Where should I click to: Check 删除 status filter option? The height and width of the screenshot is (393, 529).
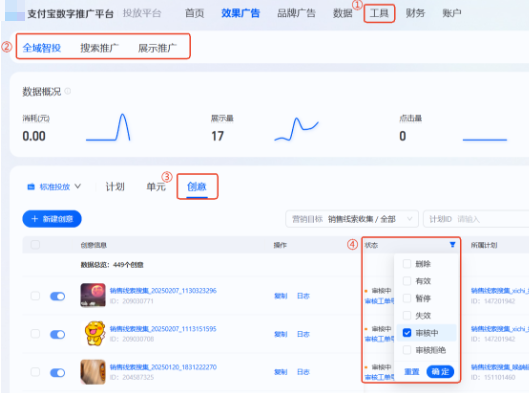click(x=407, y=264)
